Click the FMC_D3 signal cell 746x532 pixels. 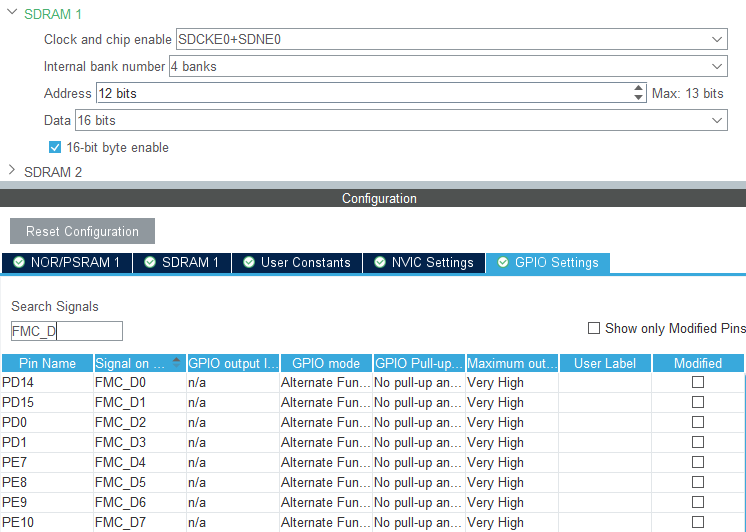139,442
